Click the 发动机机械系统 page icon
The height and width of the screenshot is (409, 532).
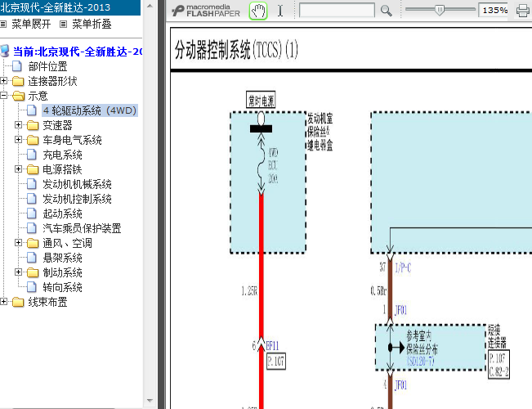32,184
